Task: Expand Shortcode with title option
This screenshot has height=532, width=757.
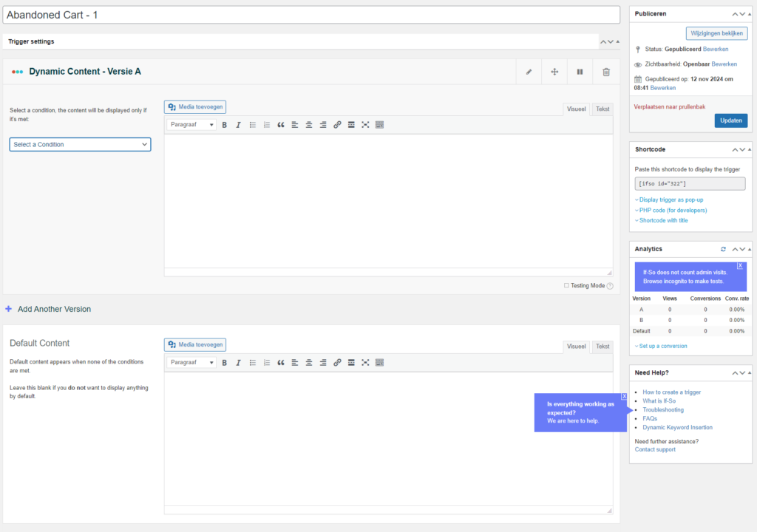Action: point(662,221)
